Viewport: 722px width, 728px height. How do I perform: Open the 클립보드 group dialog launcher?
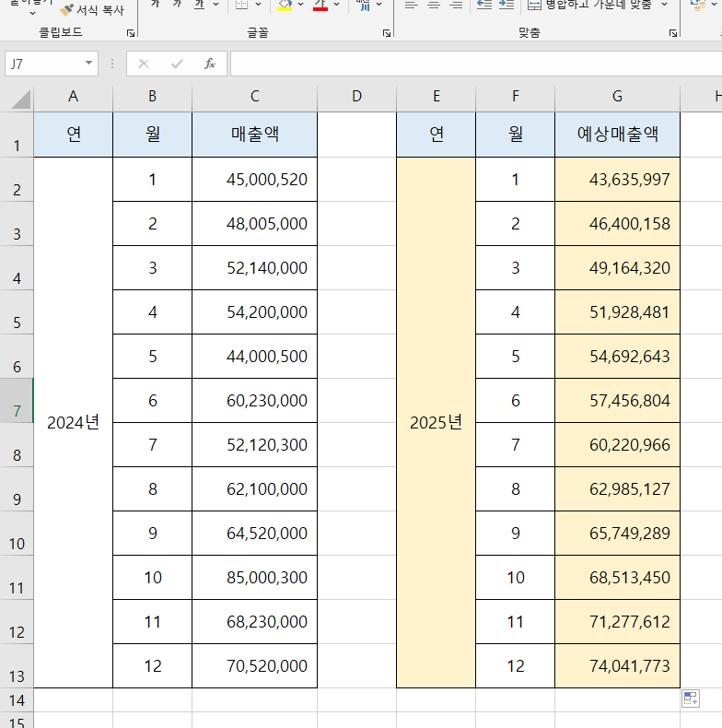point(131,33)
